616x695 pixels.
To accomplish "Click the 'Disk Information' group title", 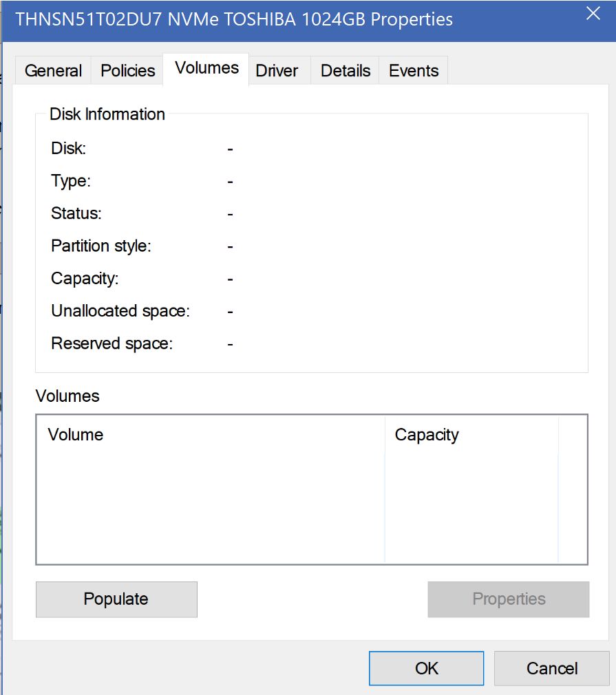I will tap(107, 114).
